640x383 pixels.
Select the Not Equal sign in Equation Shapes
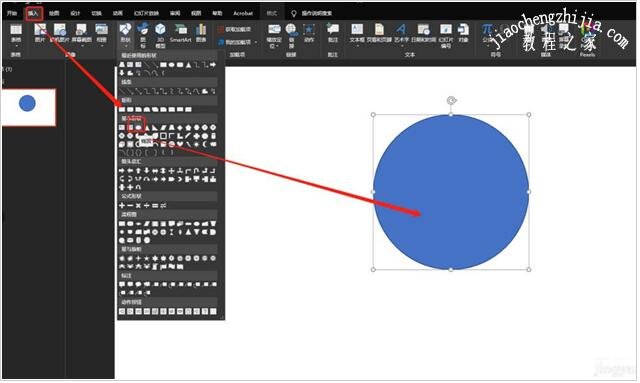[163, 205]
